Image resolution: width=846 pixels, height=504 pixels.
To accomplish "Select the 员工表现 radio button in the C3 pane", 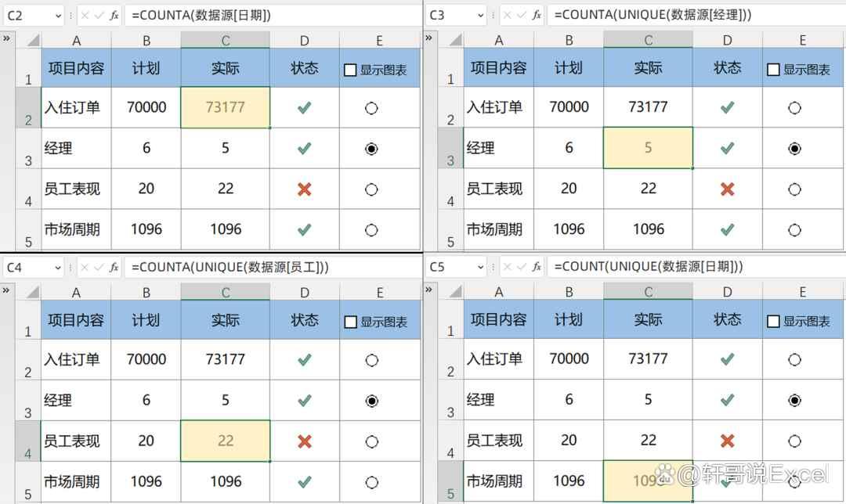I will (x=794, y=189).
